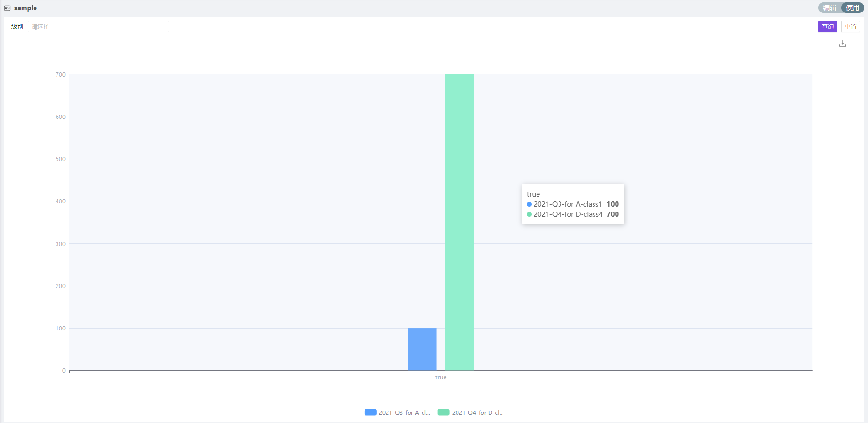Select the blue bar valued 100

coord(422,349)
